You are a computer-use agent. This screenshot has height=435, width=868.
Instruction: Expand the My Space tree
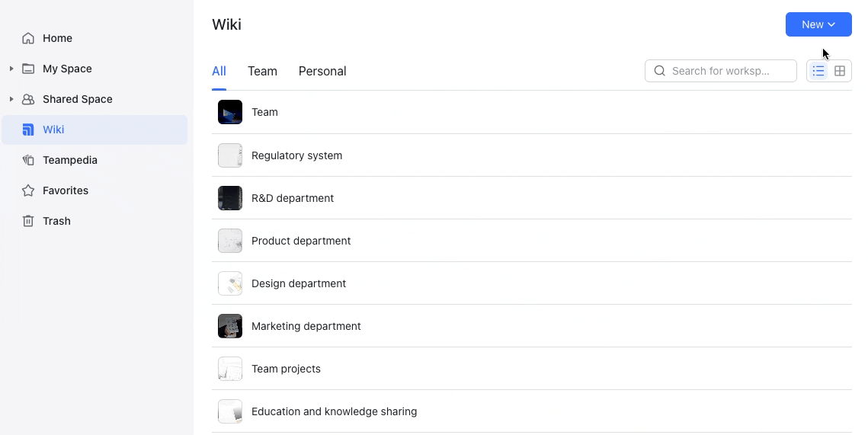click(11, 69)
